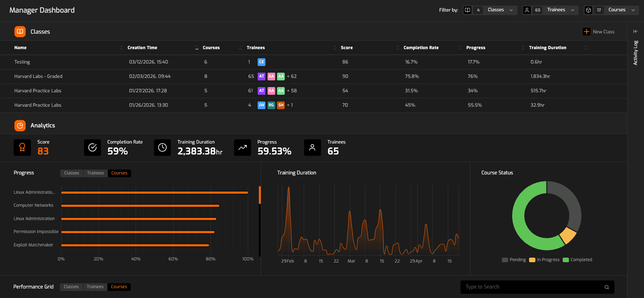
Task: Click the orange Progress chart scrollbar thumb
Action: pos(260,195)
